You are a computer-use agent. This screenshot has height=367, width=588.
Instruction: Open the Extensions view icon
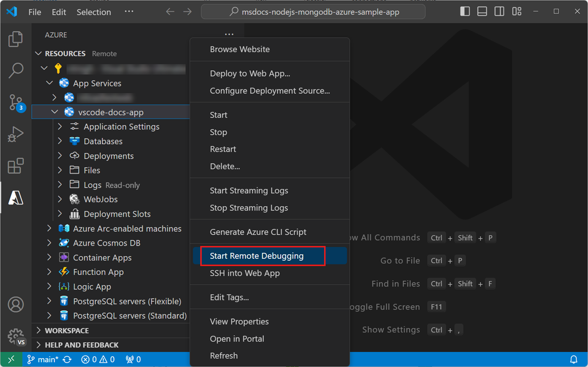click(16, 166)
